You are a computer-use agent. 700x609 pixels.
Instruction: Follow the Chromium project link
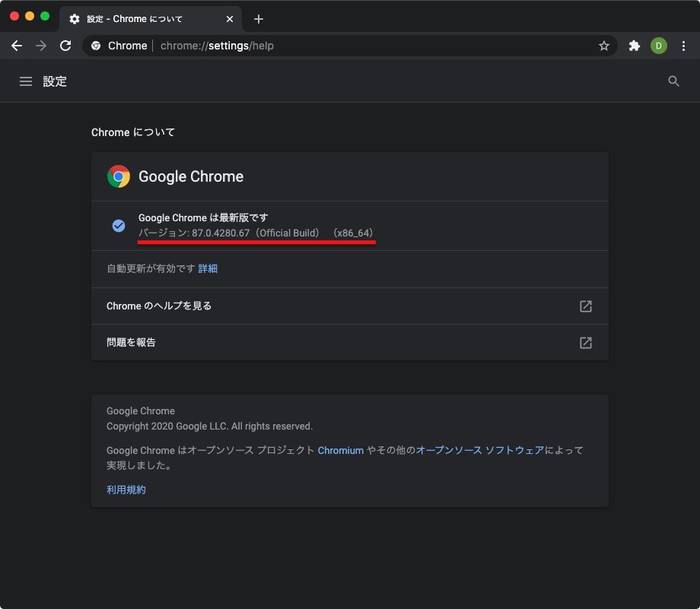(x=341, y=450)
